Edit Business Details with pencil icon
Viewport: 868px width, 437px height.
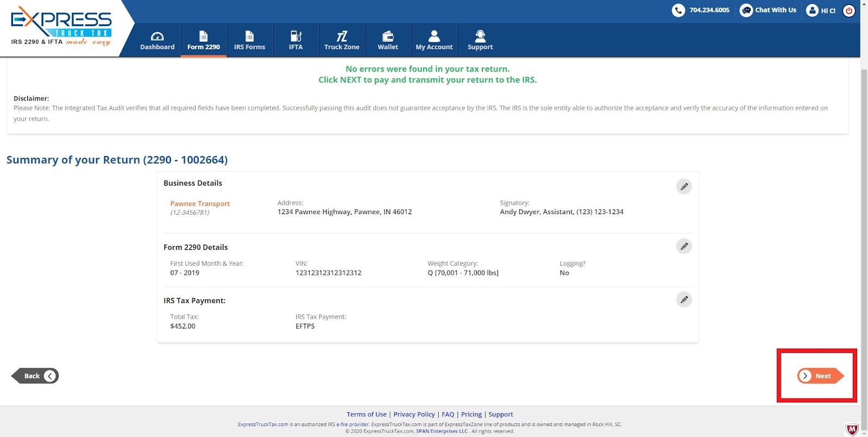click(x=684, y=187)
